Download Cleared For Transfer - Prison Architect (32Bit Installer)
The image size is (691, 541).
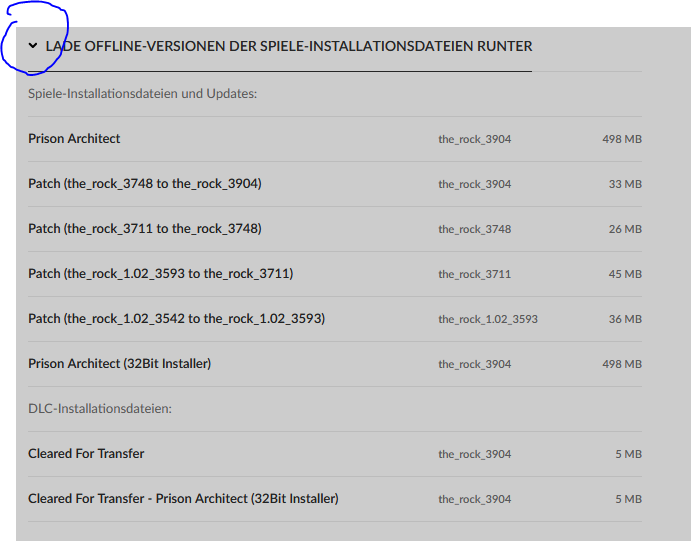(183, 499)
